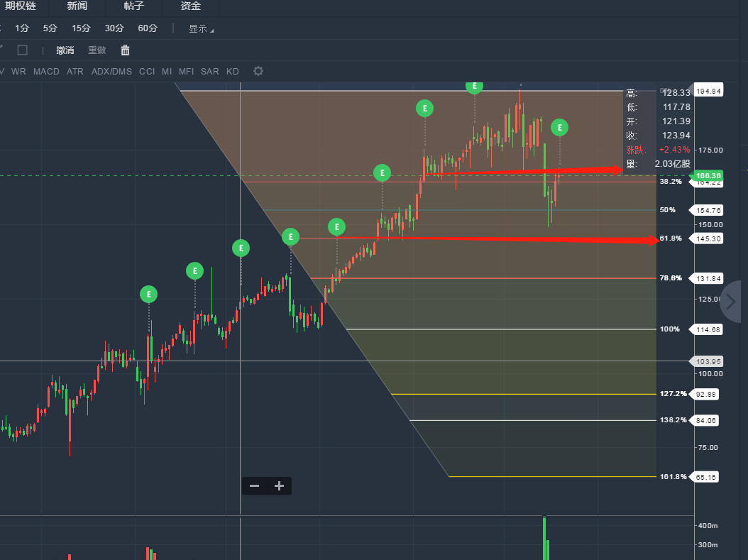
Task: Click the leftmost earnings E marker
Action: point(149,295)
